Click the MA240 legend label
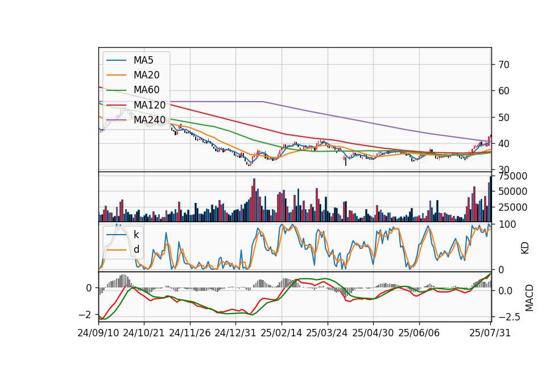Image resolution: width=546 pixels, height=392 pixels. (x=150, y=120)
